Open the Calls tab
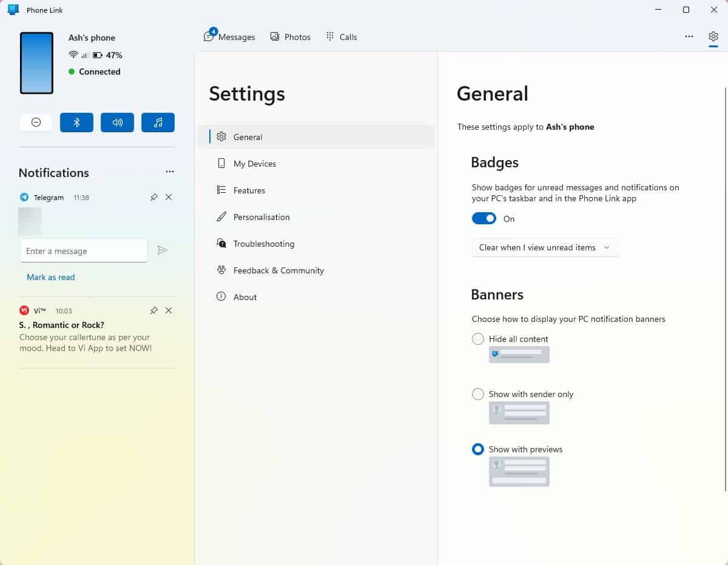Screen dimensions: 728x565 341,36
